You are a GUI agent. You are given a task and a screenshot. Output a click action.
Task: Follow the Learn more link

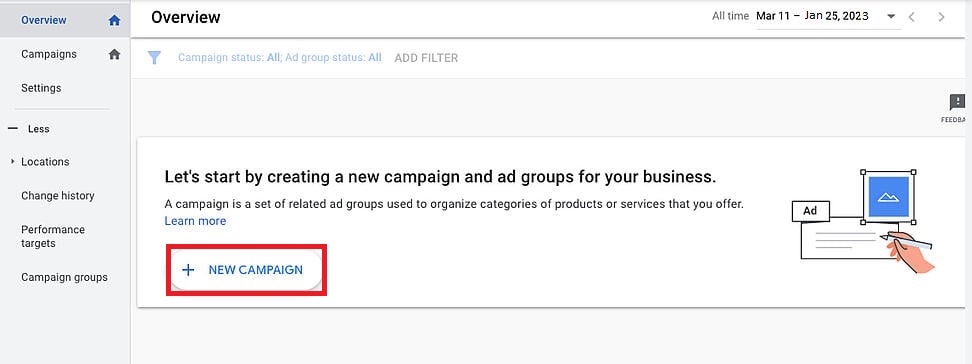pos(195,221)
